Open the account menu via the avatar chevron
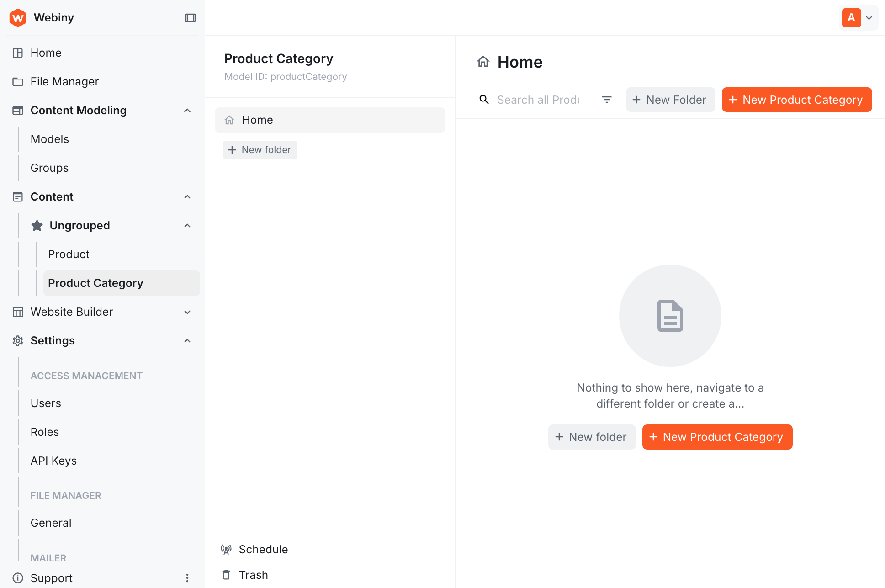This screenshot has width=885, height=588. pyautogui.click(x=869, y=17)
